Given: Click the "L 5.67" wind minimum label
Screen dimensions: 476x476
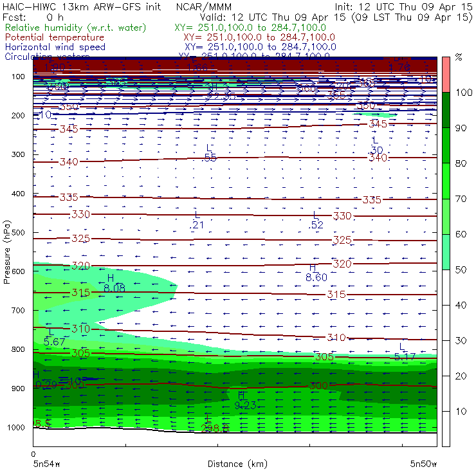Looking at the screenshot, I should tap(54, 337).
